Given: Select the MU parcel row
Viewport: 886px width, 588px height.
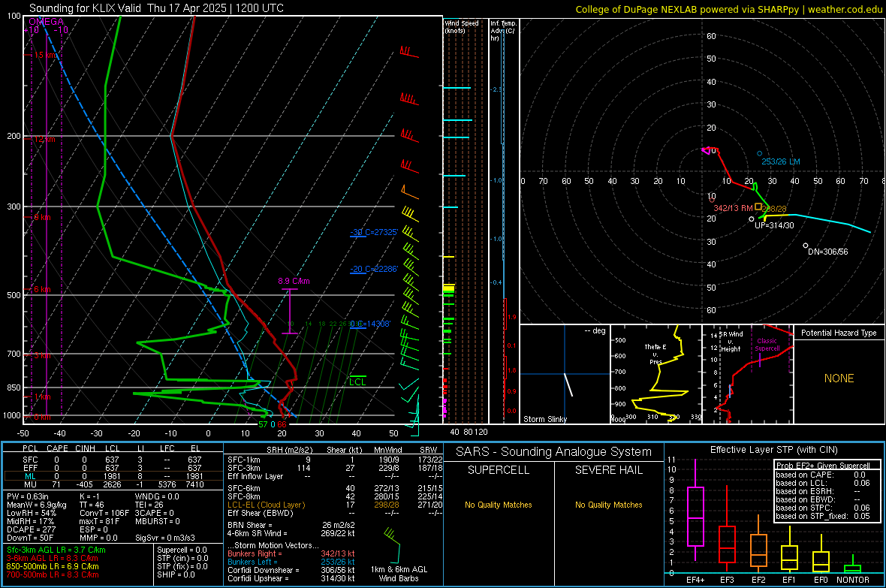Looking at the screenshot, I should [x=113, y=484].
